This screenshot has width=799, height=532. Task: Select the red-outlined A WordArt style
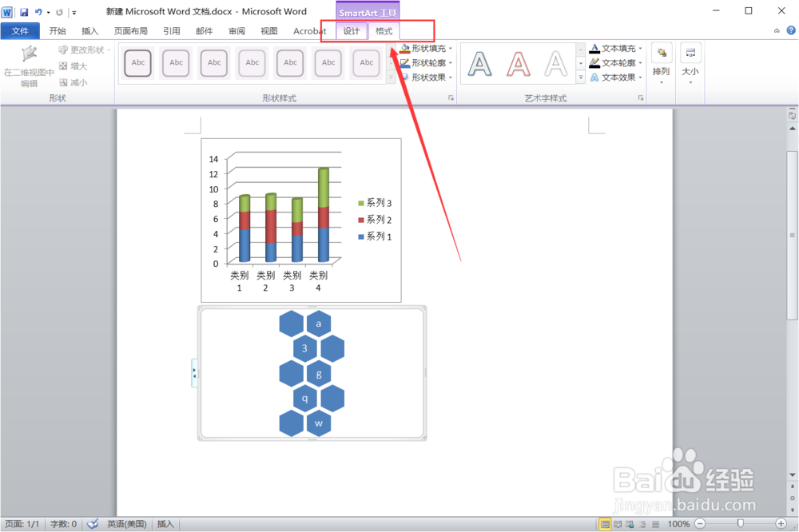tap(518, 64)
